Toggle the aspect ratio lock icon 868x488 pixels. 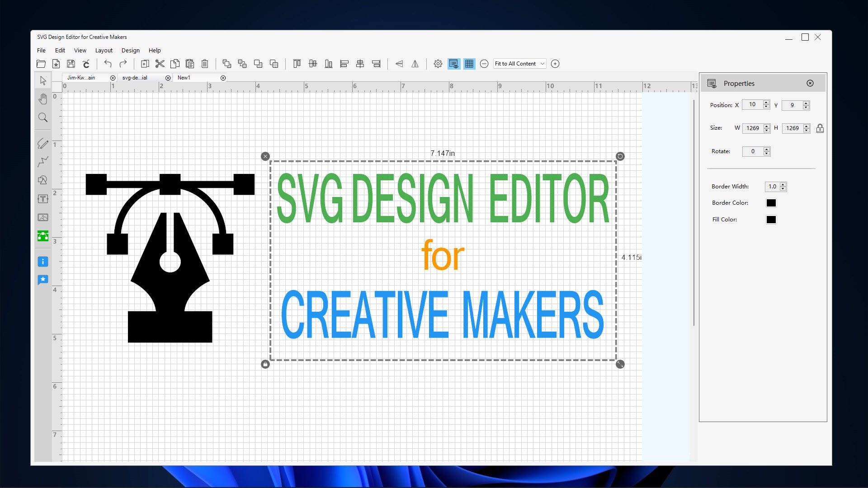pyautogui.click(x=820, y=128)
